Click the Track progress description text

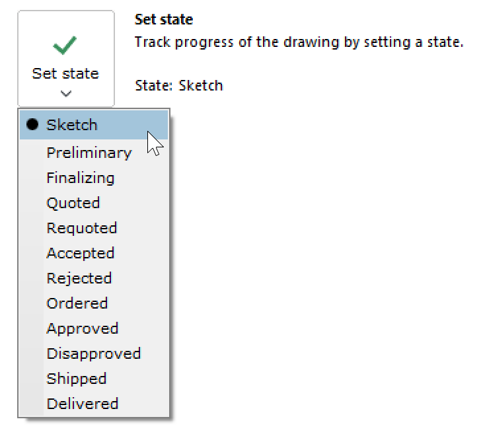point(299,43)
